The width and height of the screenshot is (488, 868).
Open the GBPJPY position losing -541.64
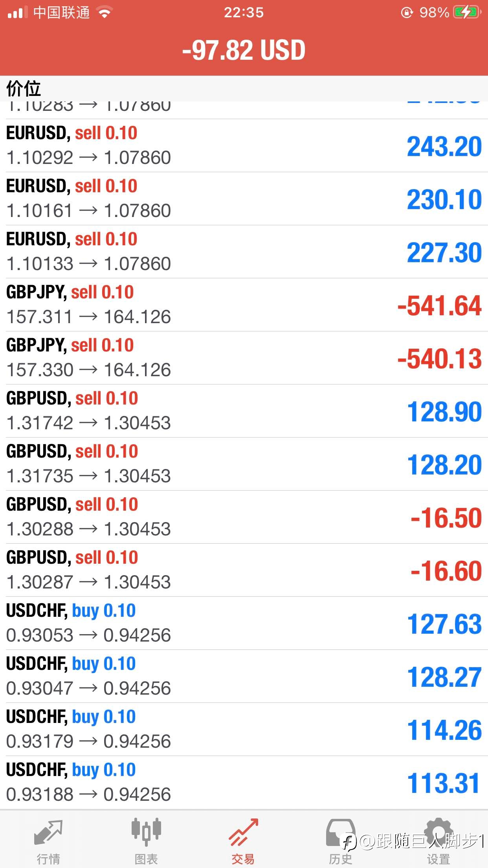[244, 305]
